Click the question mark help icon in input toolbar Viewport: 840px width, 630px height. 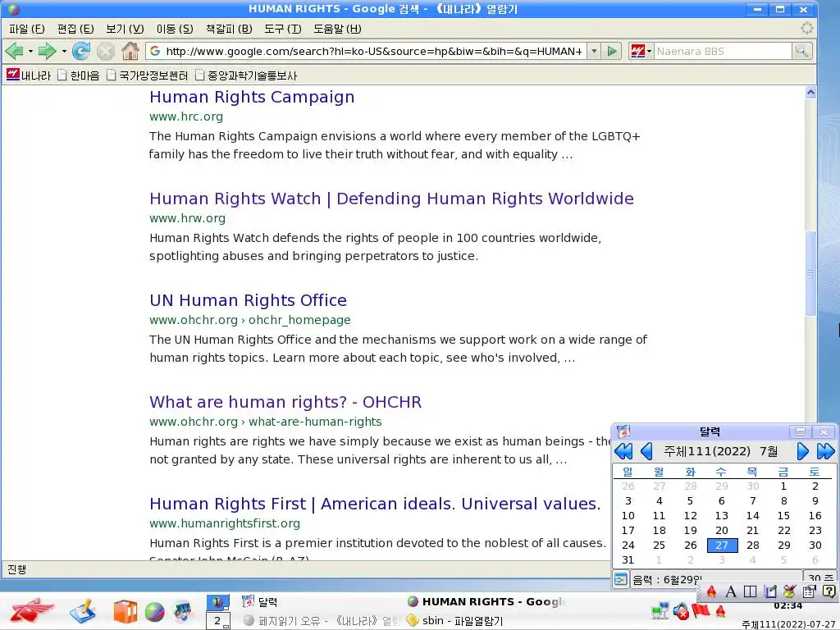point(829,591)
